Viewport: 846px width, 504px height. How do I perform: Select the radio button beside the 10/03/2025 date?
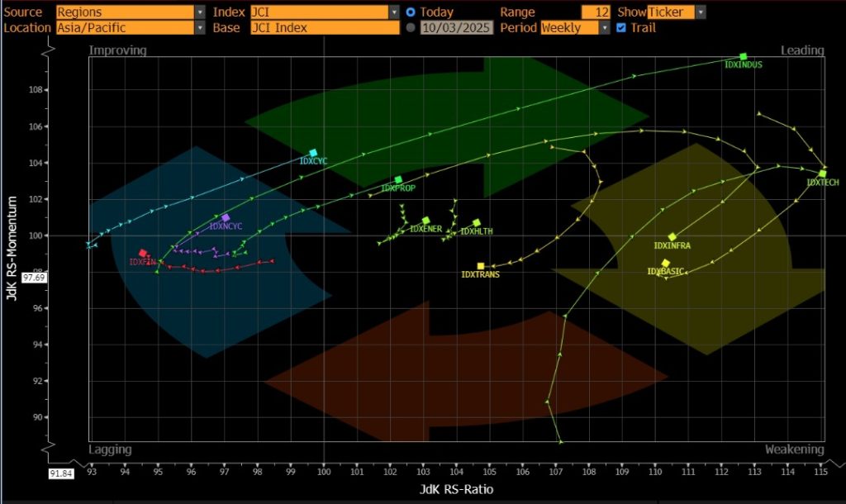click(x=411, y=27)
